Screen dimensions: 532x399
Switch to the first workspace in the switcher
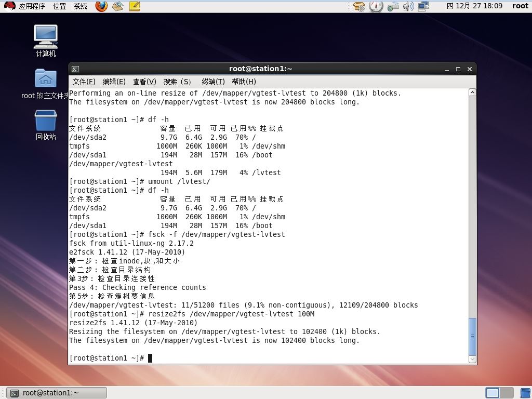pos(493,393)
